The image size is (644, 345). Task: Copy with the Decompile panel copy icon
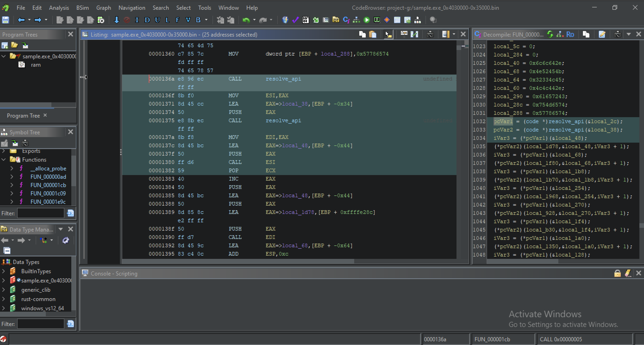coord(586,34)
